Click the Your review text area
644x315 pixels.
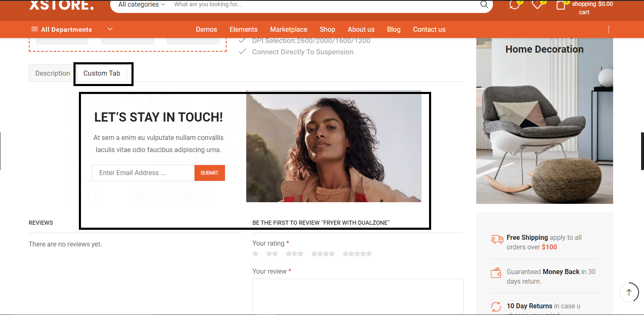pos(358,297)
